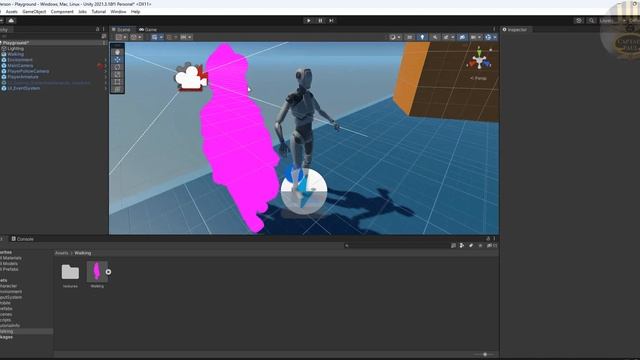This screenshot has width=640, height=360.
Task: Select UI_EventSystem in the hierarchy
Action: (23, 88)
